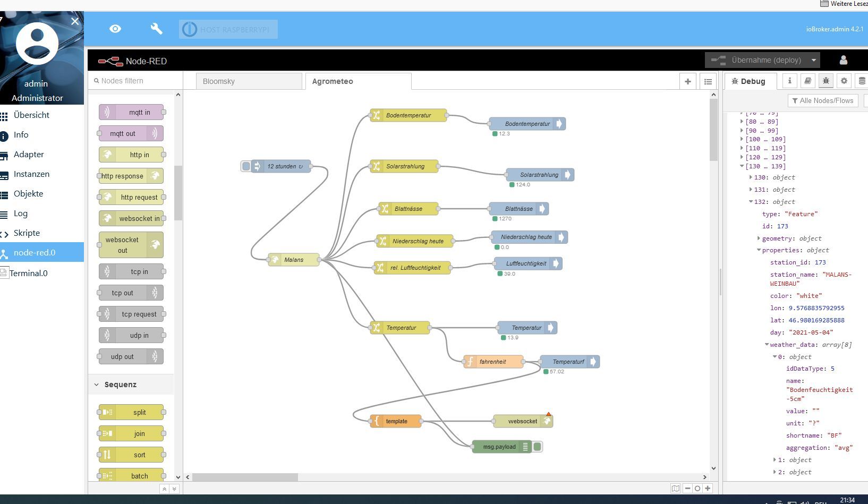Collapse the weather_data array entry

(x=767, y=345)
